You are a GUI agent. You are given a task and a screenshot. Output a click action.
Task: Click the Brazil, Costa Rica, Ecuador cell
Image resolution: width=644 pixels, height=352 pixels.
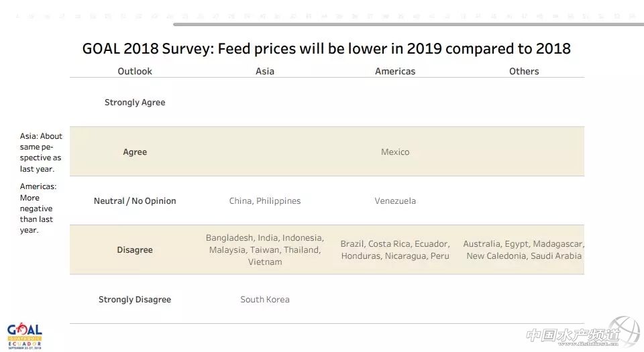pos(395,250)
